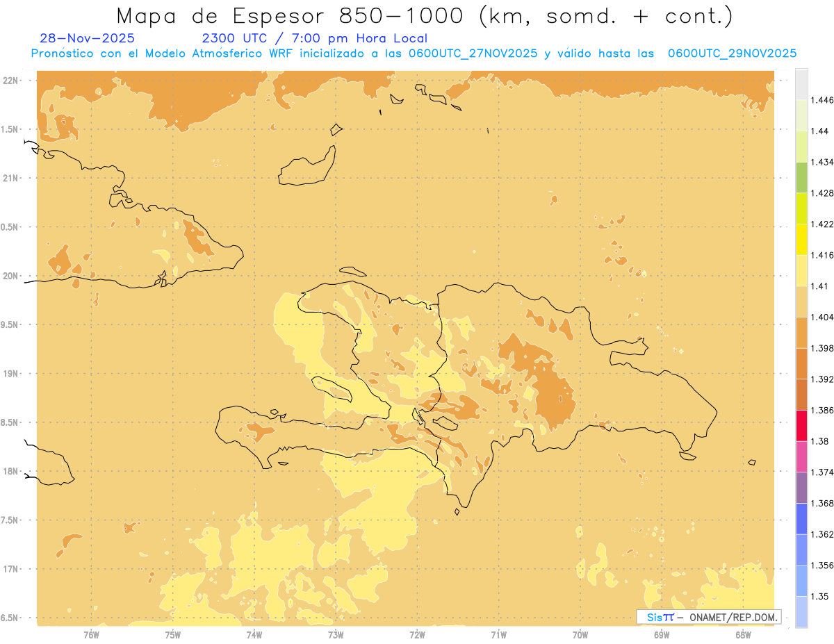Click the legend value 1.356
This screenshot has height=644, width=834.
pos(822,565)
